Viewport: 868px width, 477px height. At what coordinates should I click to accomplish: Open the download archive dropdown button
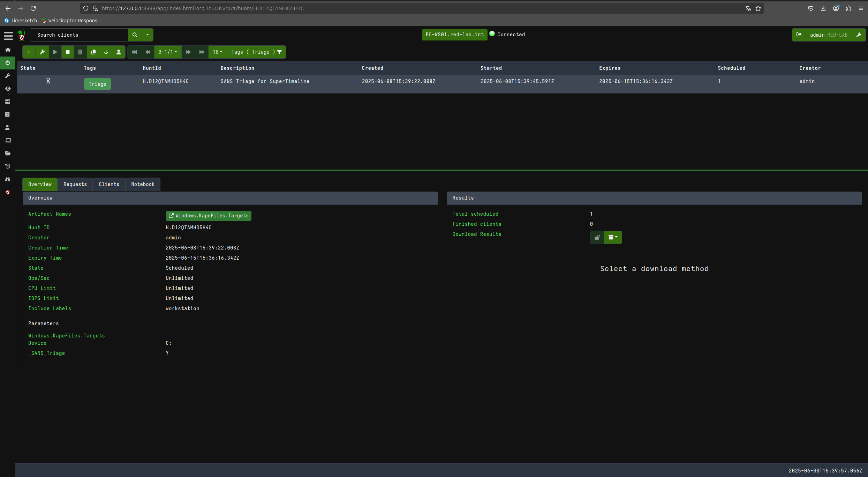613,237
